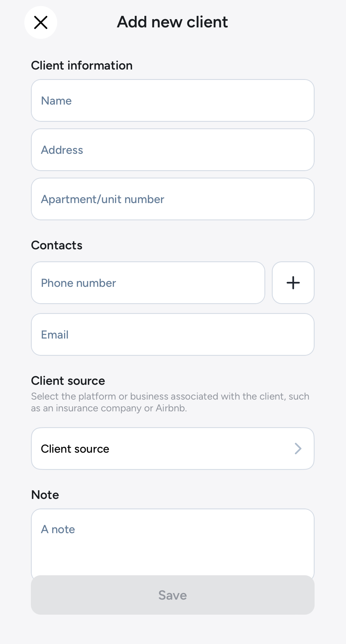Screen dimensions: 346x644
Task: Add another phone number with plus icon
Action: click(293, 283)
